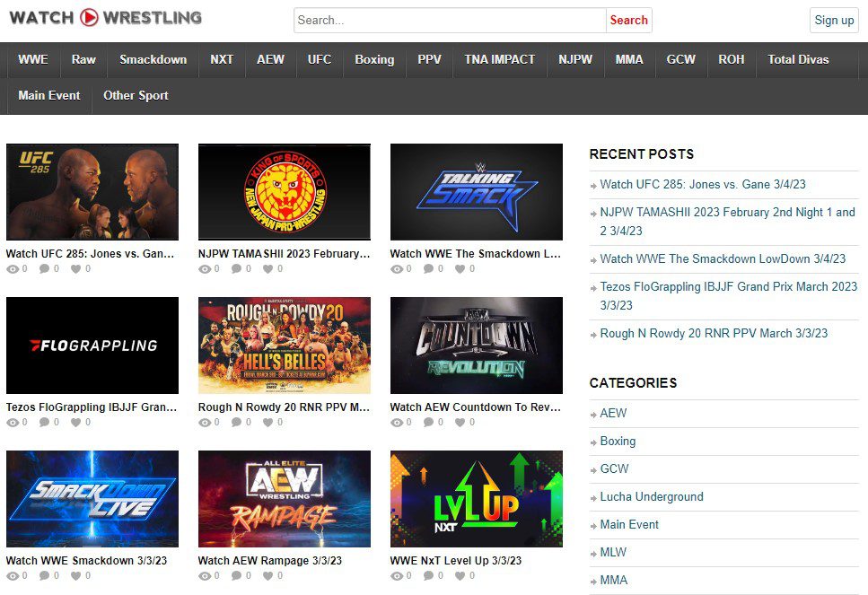Click the comment icon under AEW Rampage post

(x=236, y=575)
